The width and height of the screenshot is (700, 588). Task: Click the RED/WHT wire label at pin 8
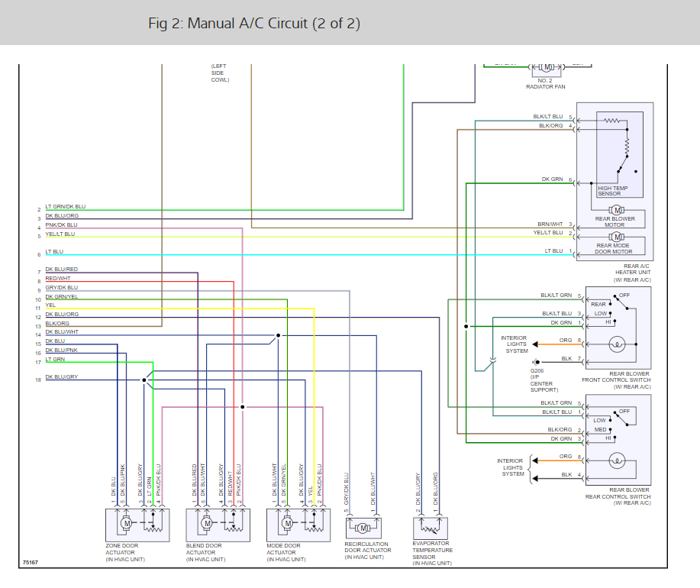[57, 278]
